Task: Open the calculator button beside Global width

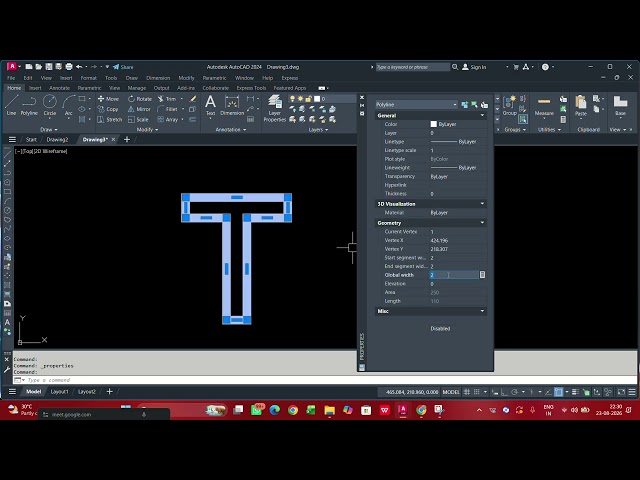Action: click(482, 275)
